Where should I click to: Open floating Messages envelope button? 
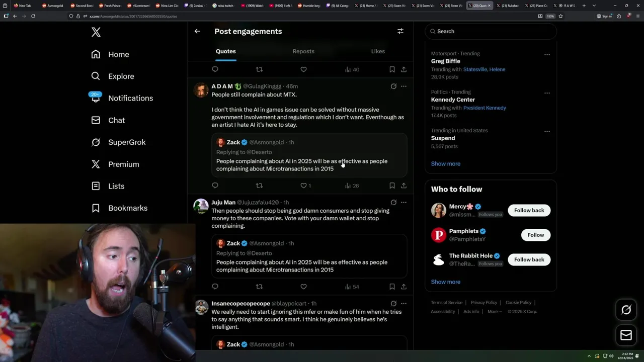point(626,335)
